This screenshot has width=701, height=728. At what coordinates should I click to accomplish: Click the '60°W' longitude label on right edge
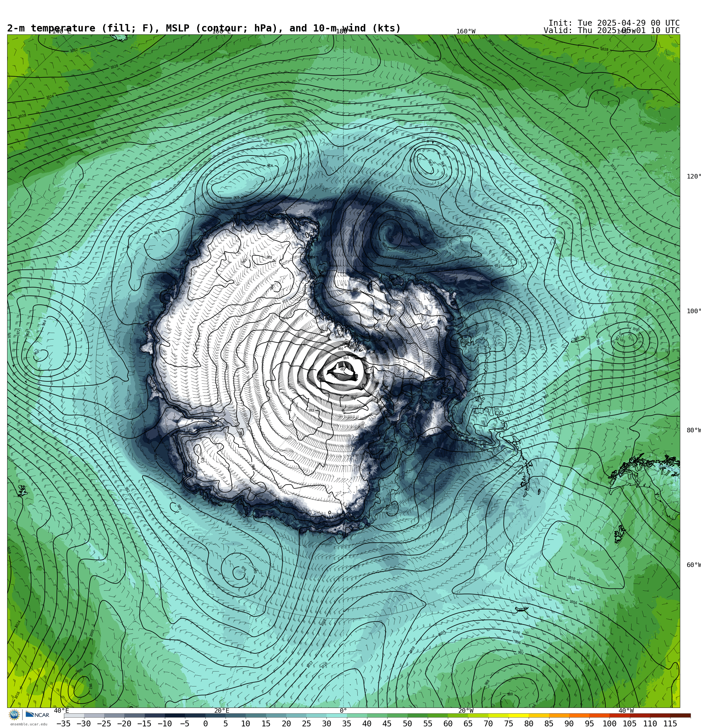coord(694,565)
